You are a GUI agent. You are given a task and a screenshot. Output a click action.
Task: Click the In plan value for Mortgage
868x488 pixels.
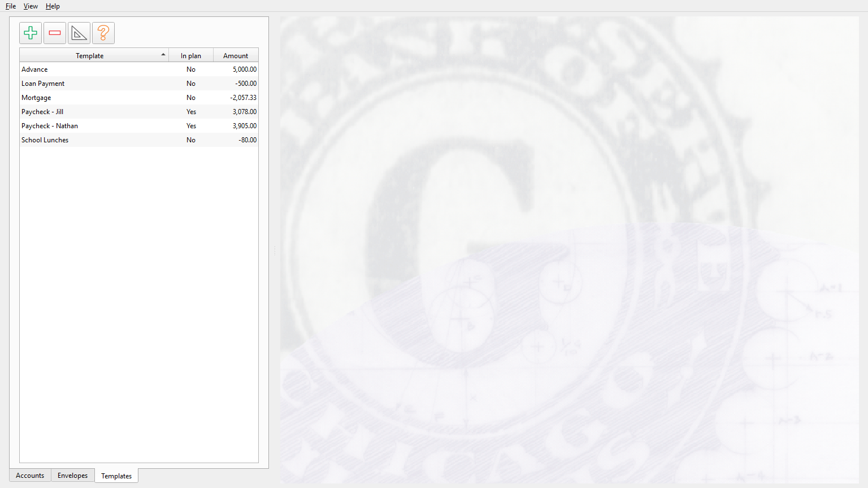191,98
